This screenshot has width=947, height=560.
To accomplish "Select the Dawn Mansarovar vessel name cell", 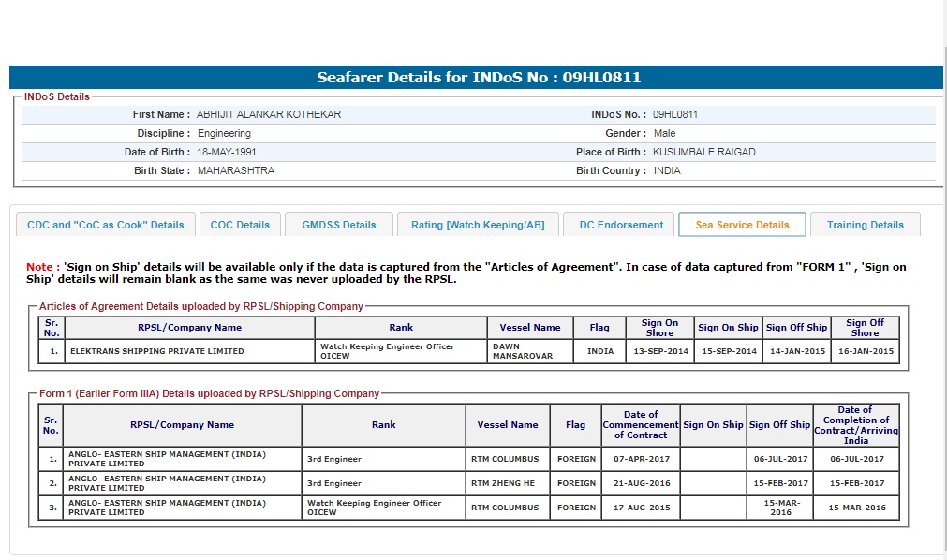I will coord(529,351).
